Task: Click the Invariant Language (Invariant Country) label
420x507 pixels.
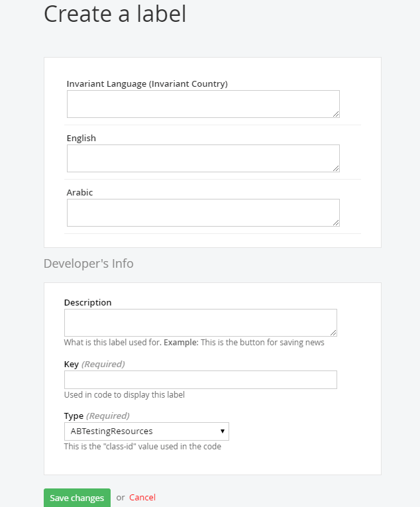Action: tap(147, 84)
